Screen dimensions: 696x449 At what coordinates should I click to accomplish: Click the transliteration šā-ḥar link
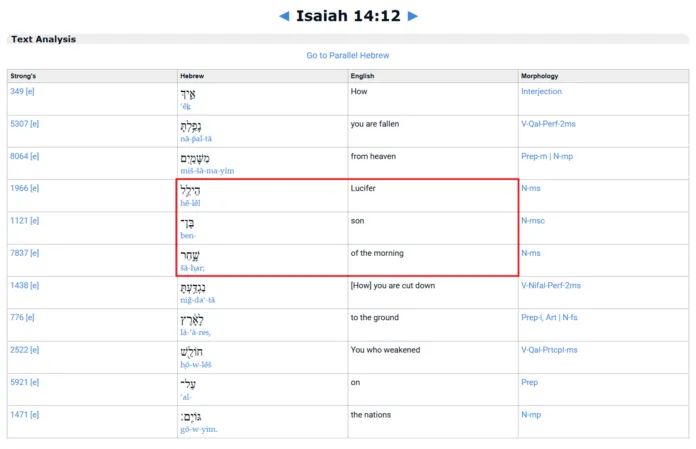[x=191, y=268]
